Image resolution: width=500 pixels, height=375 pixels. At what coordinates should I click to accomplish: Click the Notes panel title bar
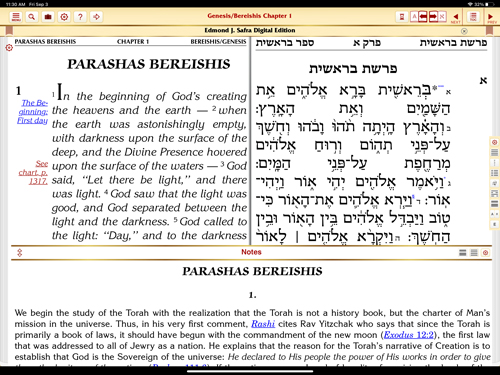[x=251, y=252]
